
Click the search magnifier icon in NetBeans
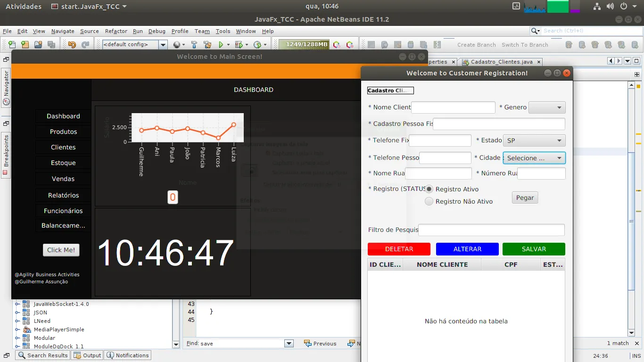535,31
